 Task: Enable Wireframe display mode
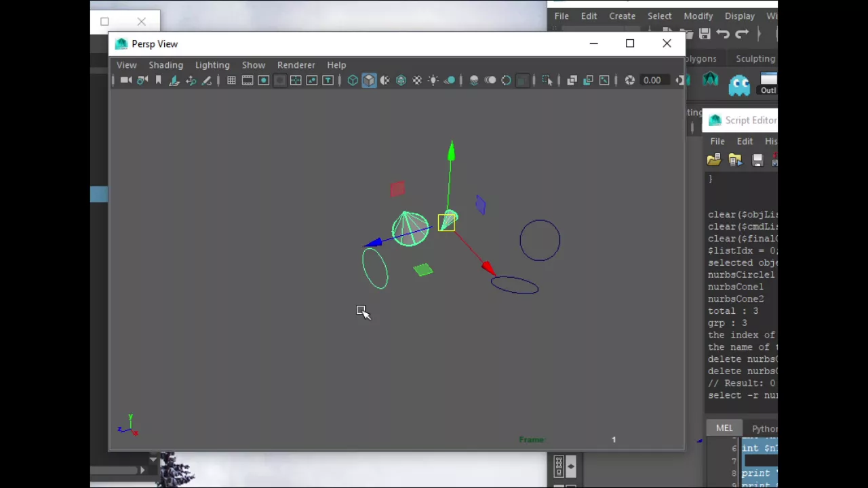point(353,81)
